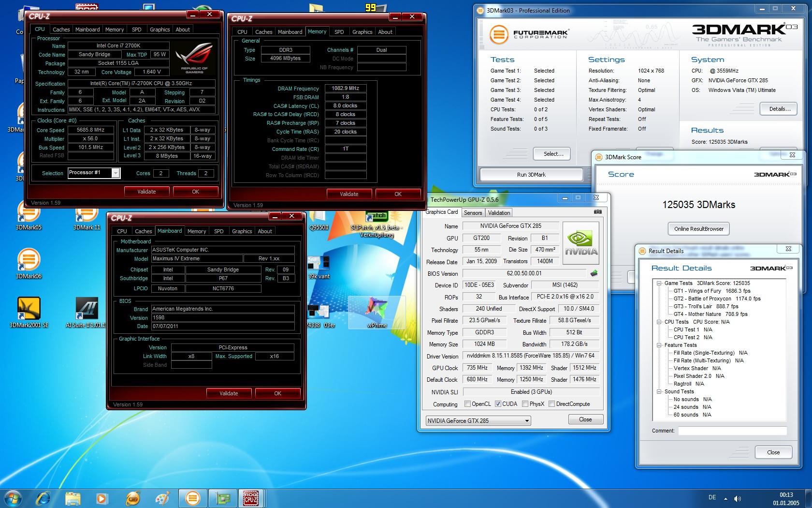Open the 3DMark06 desktop shortcut
This screenshot has width=812, height=508.
tap(29, 264)
